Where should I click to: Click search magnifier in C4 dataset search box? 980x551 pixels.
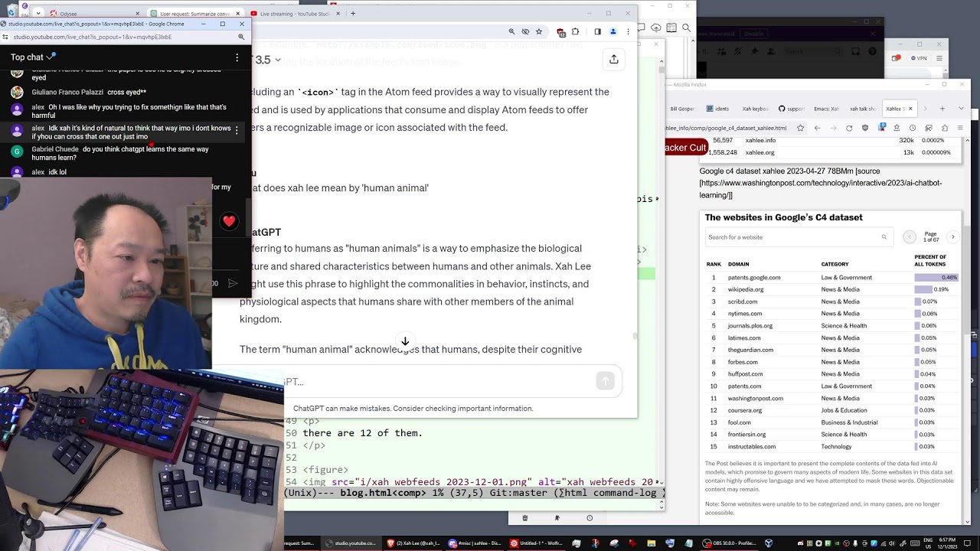click(x=884, y=237)
